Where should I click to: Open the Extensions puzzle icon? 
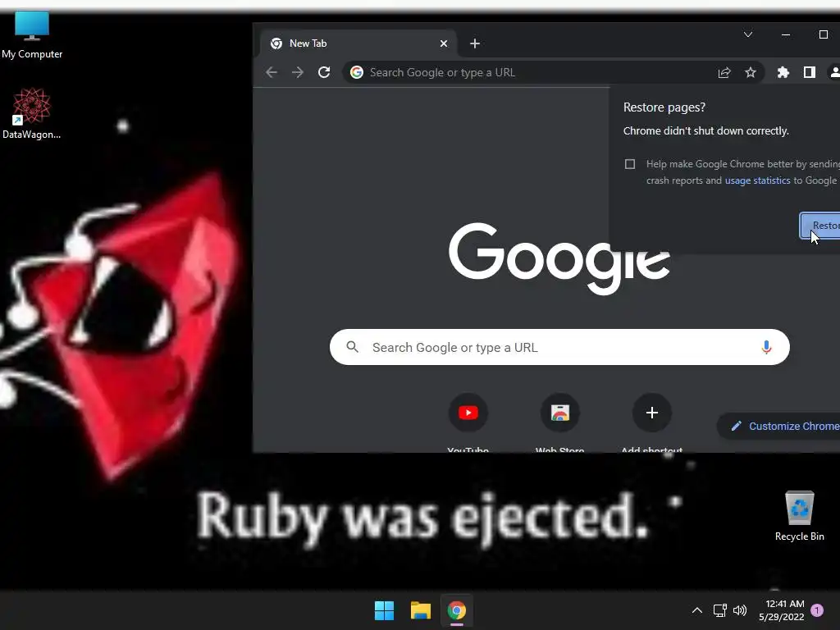783,72
